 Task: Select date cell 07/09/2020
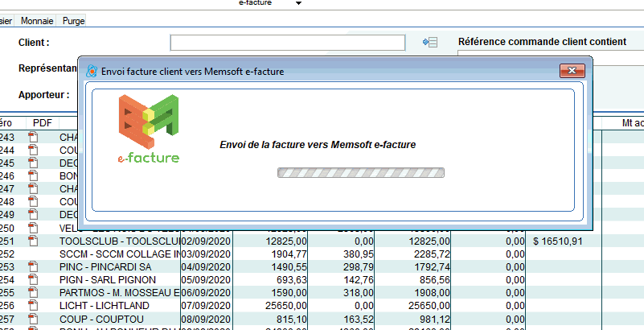[207, 306]
